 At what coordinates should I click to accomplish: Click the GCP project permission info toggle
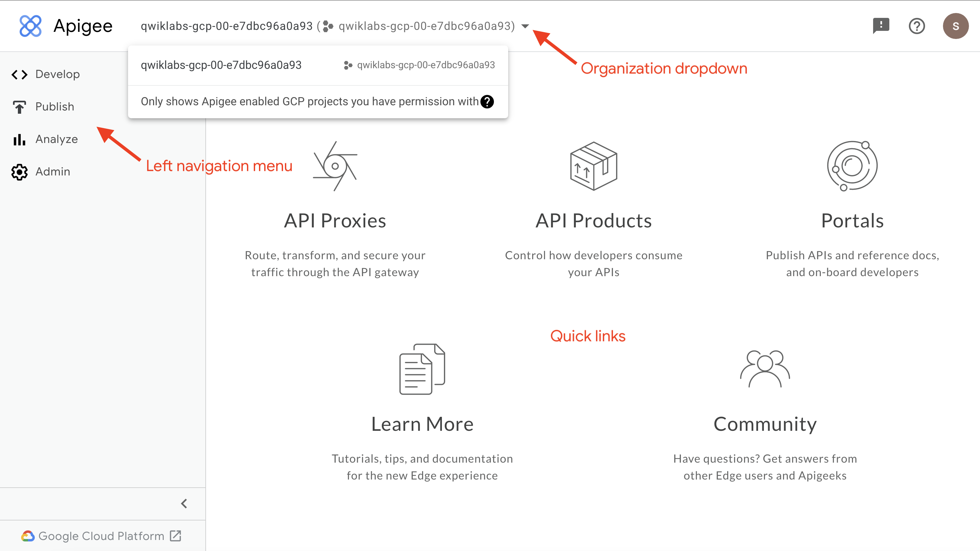pos(487,102)
